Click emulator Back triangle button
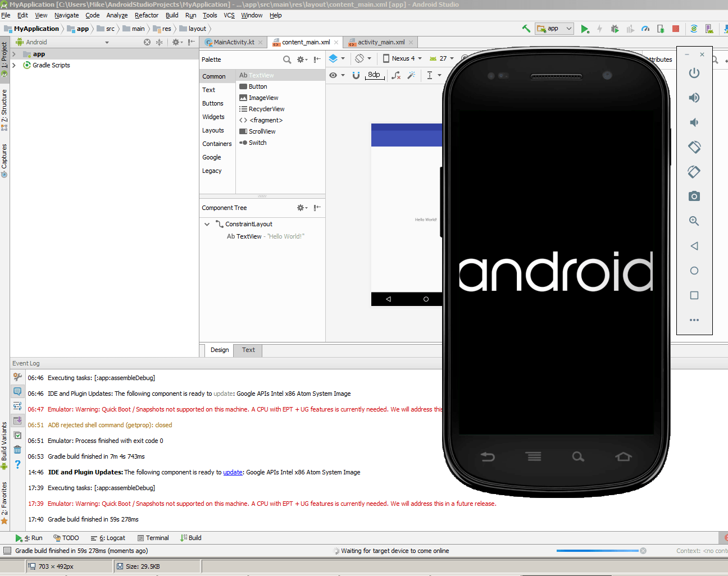 tap(694, 246)
